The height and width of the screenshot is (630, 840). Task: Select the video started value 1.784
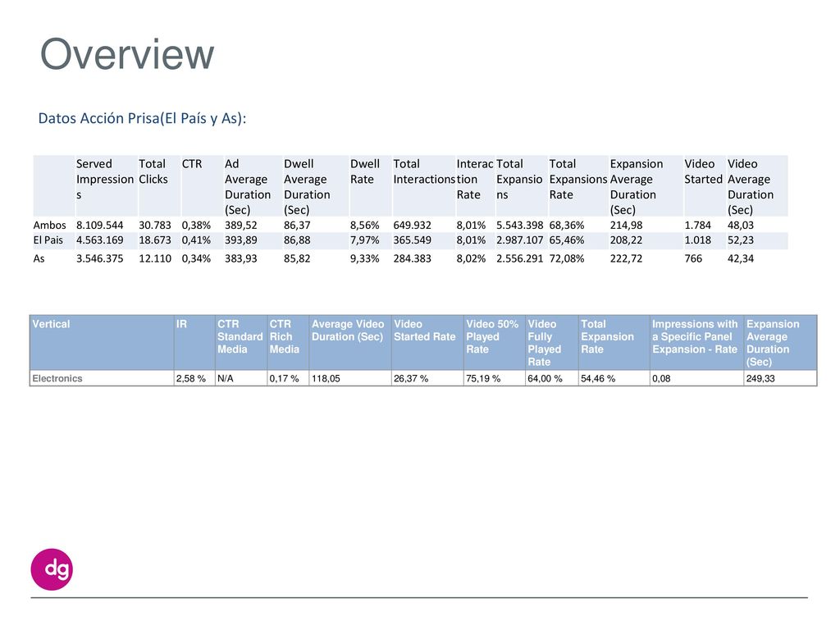tap(697, 226)
